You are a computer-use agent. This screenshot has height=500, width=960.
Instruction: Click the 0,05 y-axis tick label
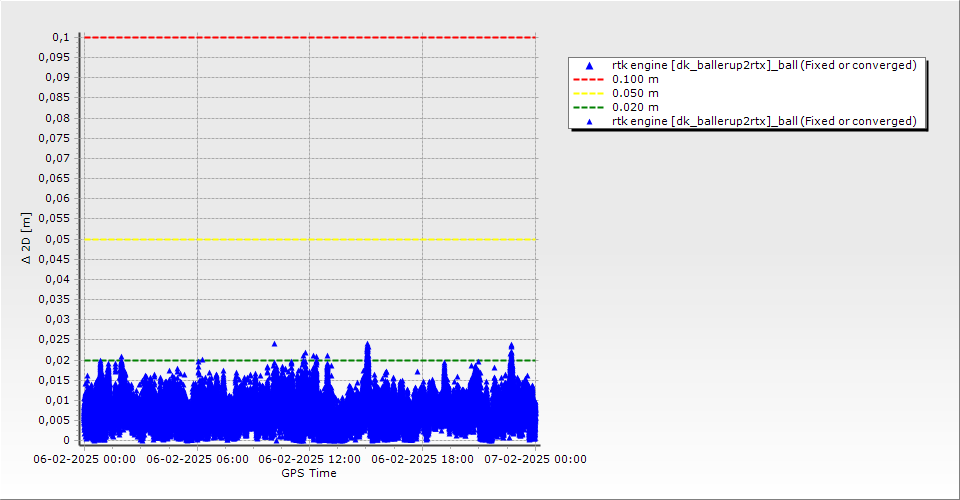[x=57, y=239]
